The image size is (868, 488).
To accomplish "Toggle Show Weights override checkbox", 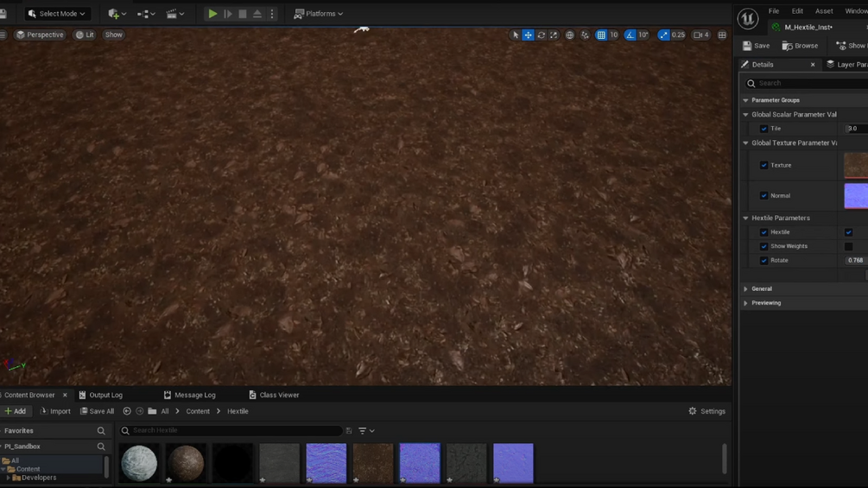I will pos(764,246).
